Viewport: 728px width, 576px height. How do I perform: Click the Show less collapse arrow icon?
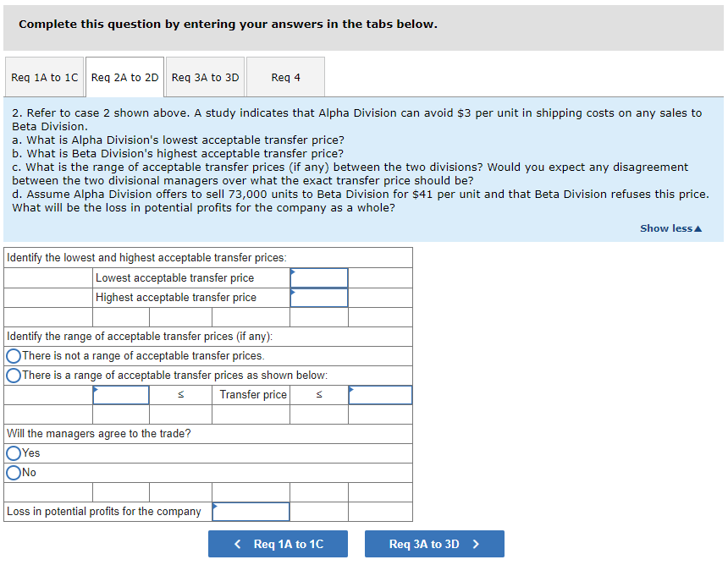click(x=700, y=228)
